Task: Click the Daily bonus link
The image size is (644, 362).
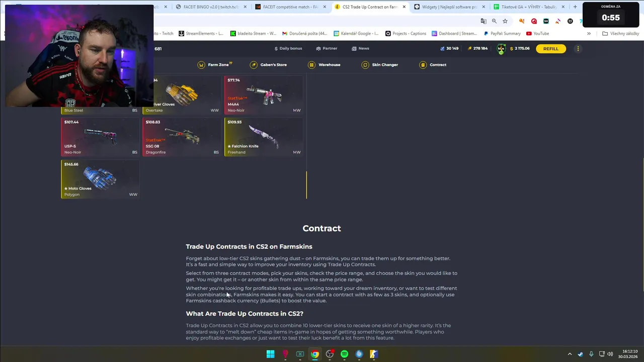Action: point(288,48)
